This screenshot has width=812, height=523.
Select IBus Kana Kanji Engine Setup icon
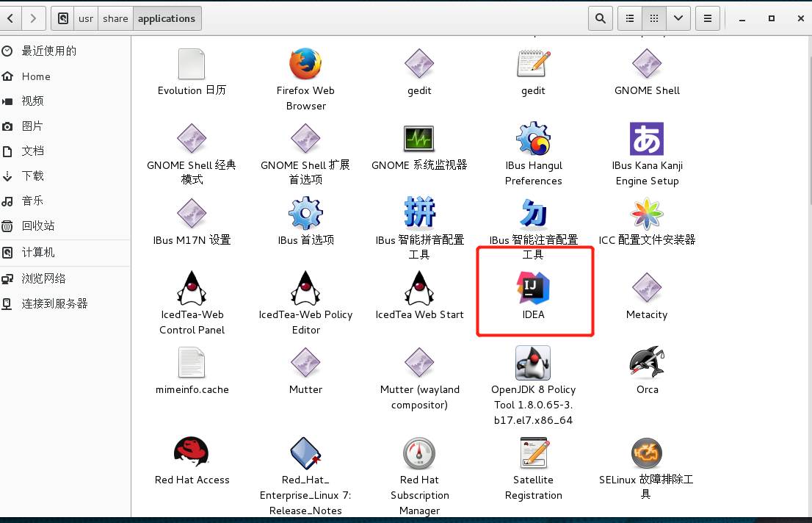coord(647,138)
